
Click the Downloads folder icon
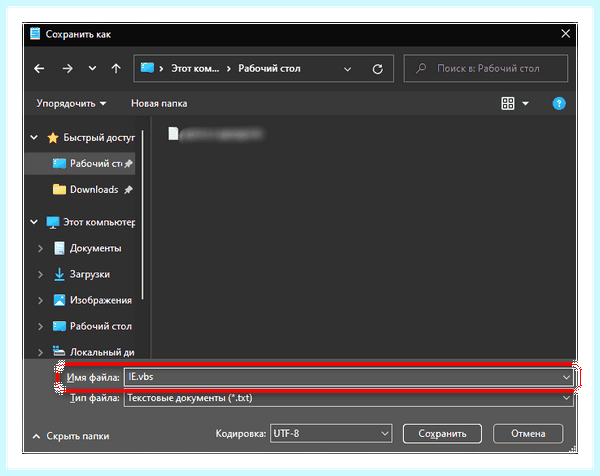pyautogui.click(x=59, y=189)
